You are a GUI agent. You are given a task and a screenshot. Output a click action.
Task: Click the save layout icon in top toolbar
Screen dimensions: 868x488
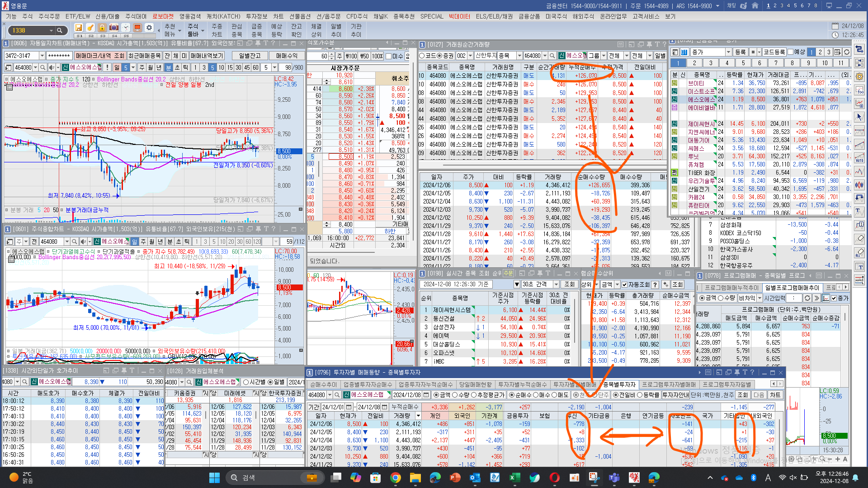79,28
